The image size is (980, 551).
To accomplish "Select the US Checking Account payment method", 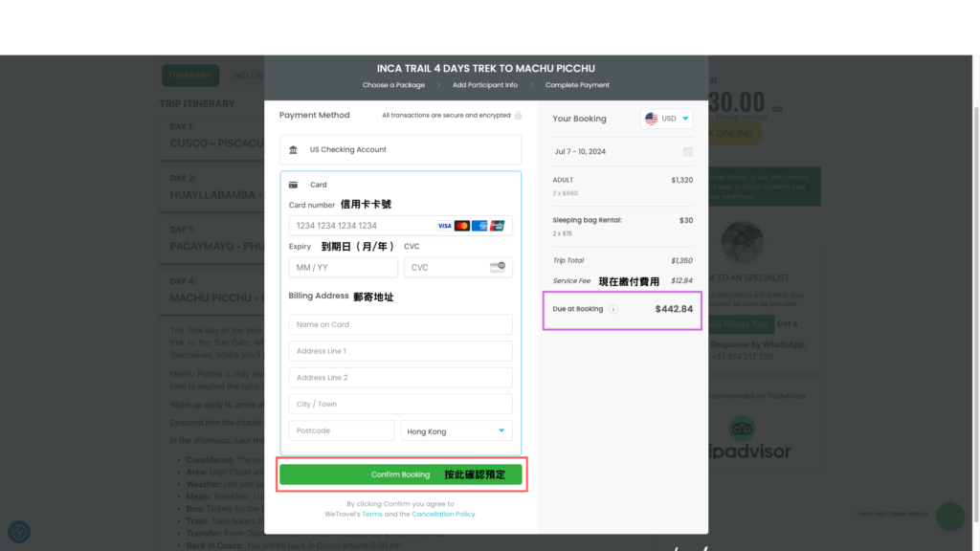I will coord(401,150).
